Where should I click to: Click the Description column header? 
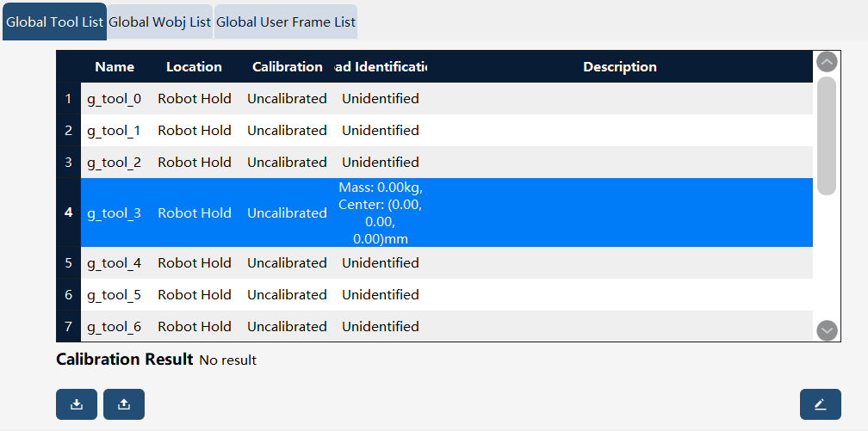tap(620, 67)
